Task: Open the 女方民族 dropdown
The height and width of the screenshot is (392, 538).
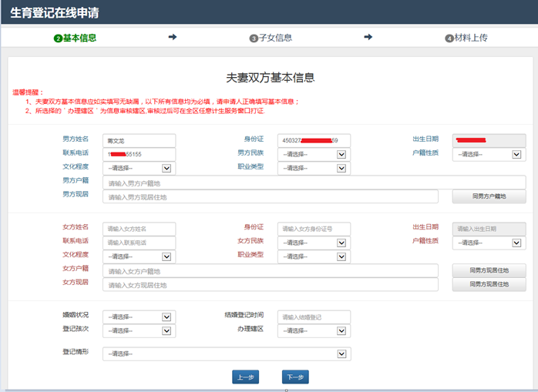Action: pyautogui.click(x=314, y=243)
